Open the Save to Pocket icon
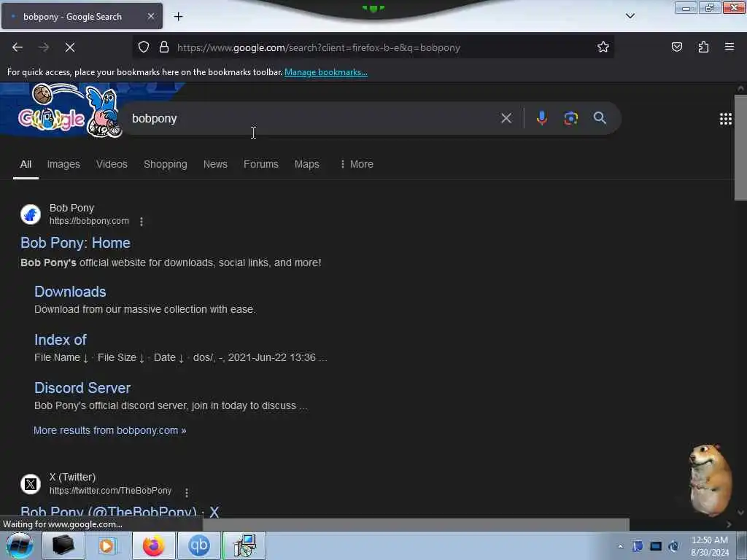The image size is (747, 560). [x=676, y=47]
